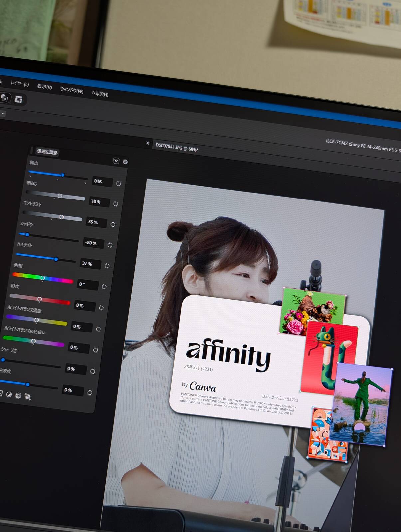Click the ホワイトバランス温度 slider
The image size is (401, 532).
pyautogui.click(x=37, y=320)
